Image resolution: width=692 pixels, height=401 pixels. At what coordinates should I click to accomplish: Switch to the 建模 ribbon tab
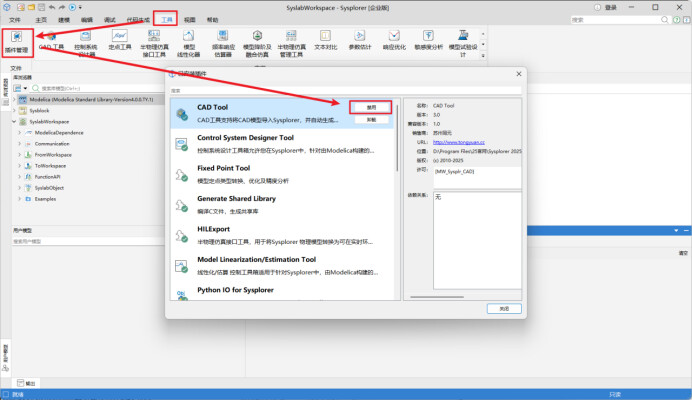[x=64, y=20]
